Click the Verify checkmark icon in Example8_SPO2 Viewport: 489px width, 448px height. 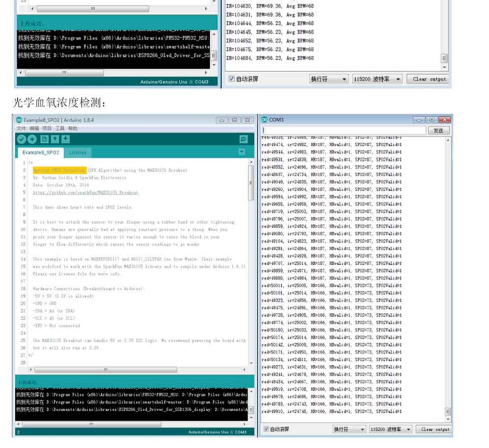click(x=22, y=139)
